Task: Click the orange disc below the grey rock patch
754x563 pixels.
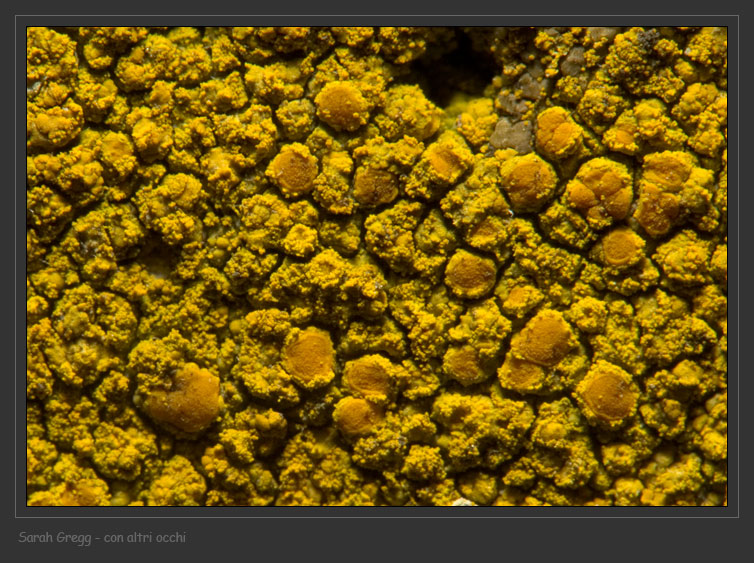Action: tap(527, 180)
